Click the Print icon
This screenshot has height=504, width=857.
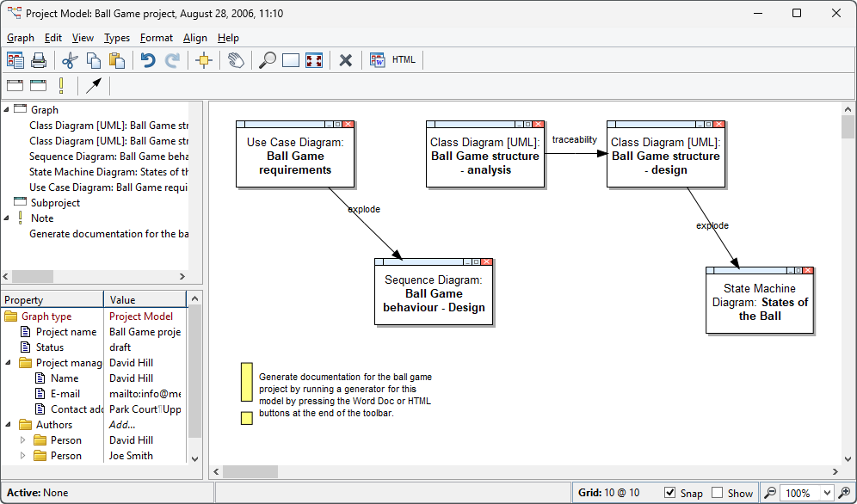[39, 60]
